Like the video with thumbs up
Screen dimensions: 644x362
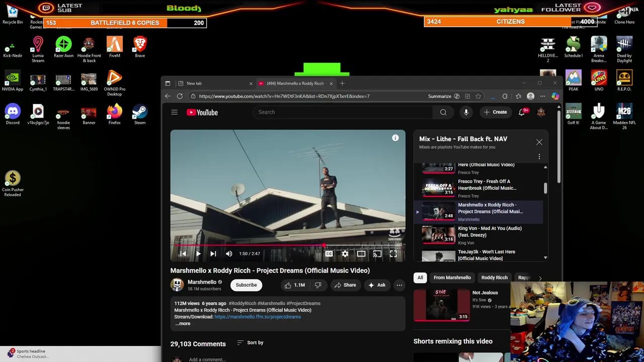(294, 285)
